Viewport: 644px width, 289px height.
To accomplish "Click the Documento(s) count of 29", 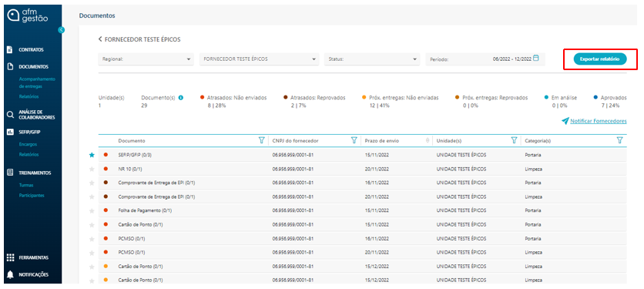I will pyautogui.click(x=144, y=106).
